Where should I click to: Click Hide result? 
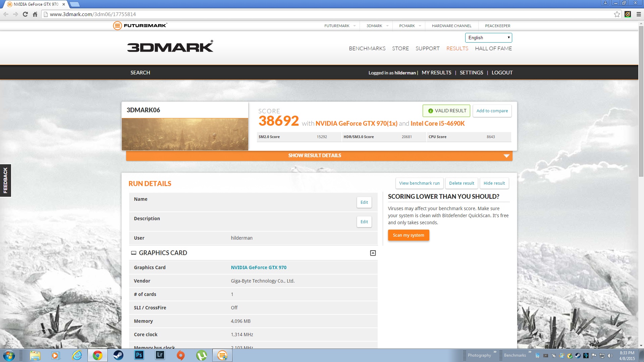(494, 183)
